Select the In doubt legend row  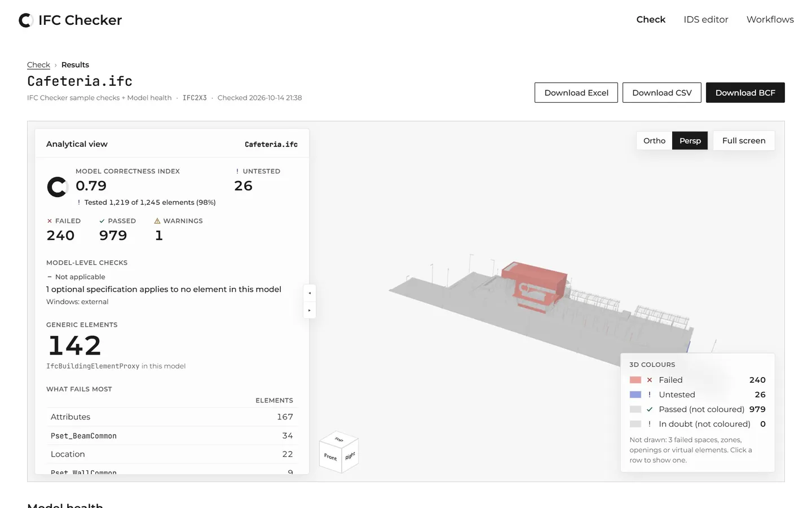pyautogui.click(x=698, y=424)
